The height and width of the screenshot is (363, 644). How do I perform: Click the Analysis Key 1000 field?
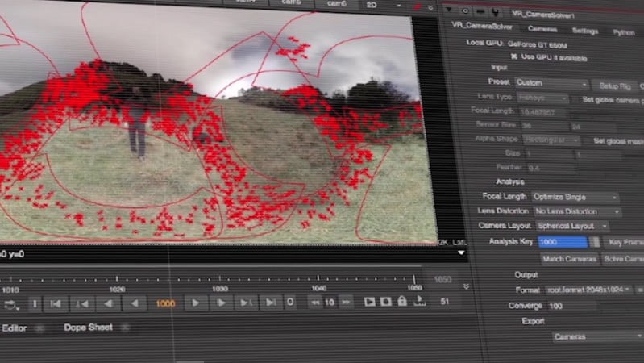pos(563,242)
